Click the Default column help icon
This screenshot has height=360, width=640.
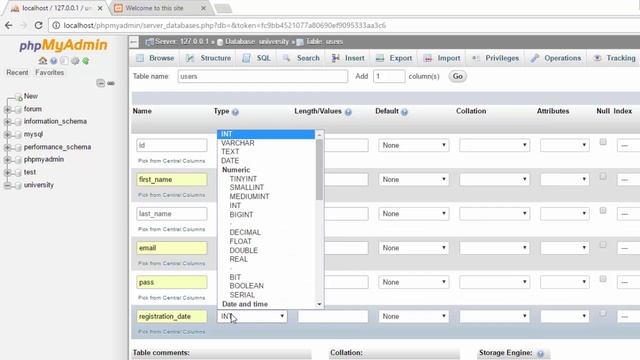point(404,112)
